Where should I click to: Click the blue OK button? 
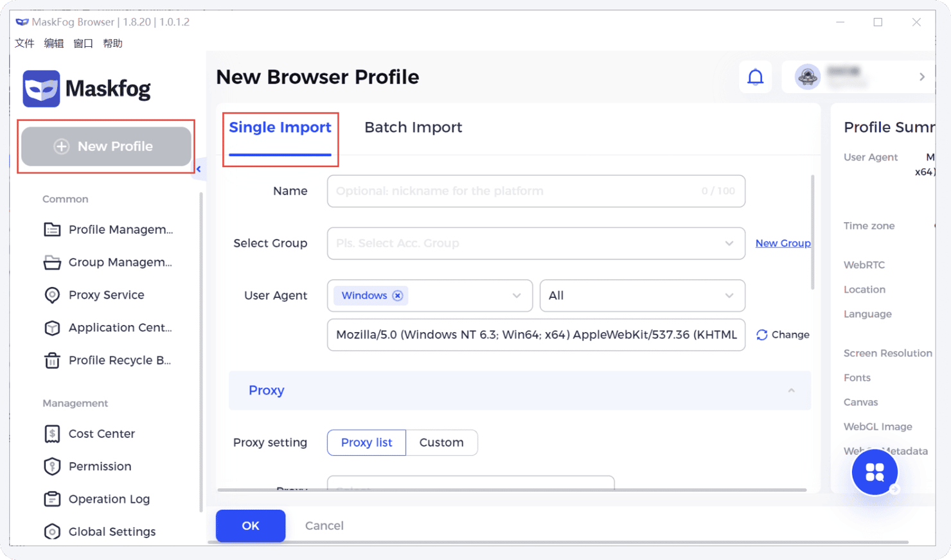pyautogui.click(x=251, y=525)
